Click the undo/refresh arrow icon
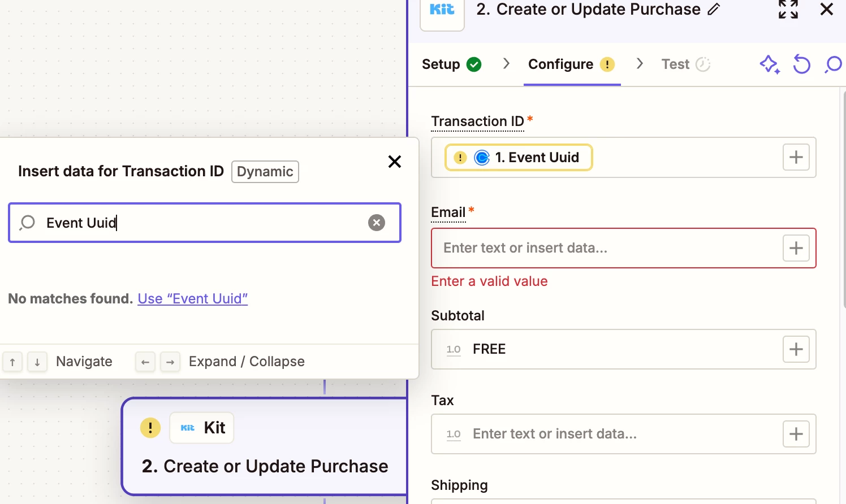The image size is (846, 504). 801,64
